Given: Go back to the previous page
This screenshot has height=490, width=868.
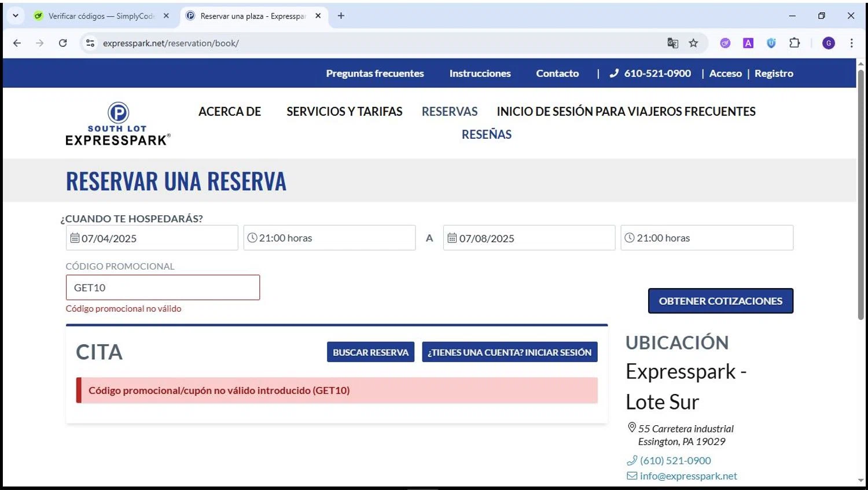Looking at the screenshot, I should point(17,43).
